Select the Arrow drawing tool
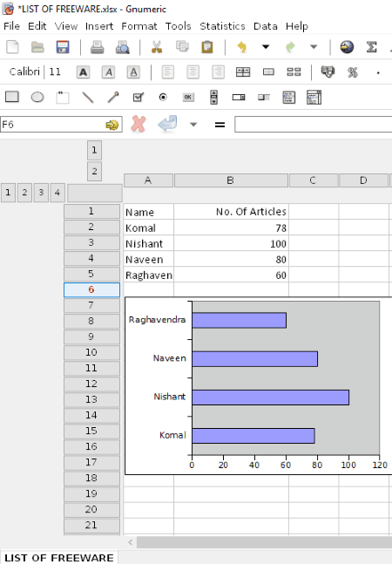Image resolution: width=392 pixels, height=564 pixels. pos(113,97)
